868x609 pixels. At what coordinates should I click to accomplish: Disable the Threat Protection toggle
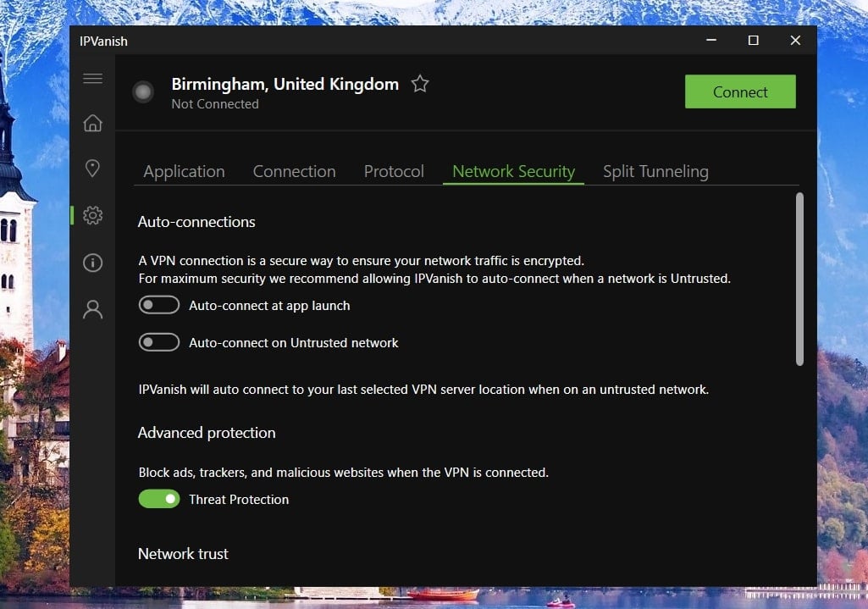point(159,500)
